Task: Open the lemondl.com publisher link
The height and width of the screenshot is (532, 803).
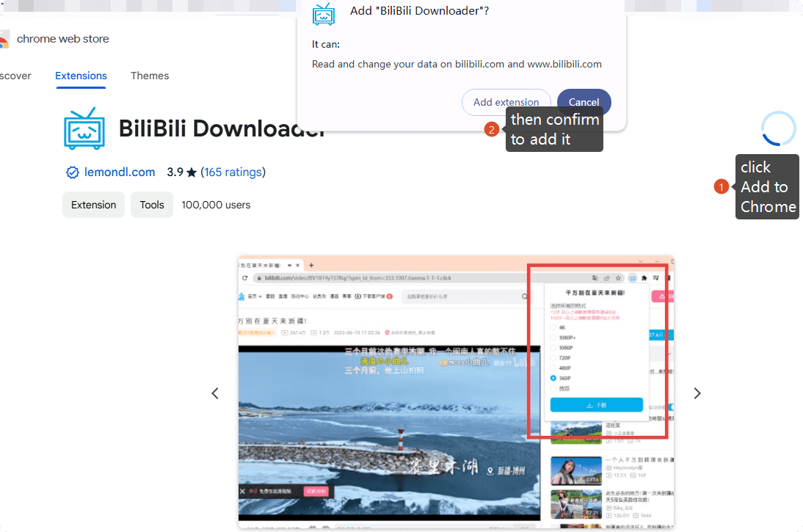Action: tap(120, 172)
